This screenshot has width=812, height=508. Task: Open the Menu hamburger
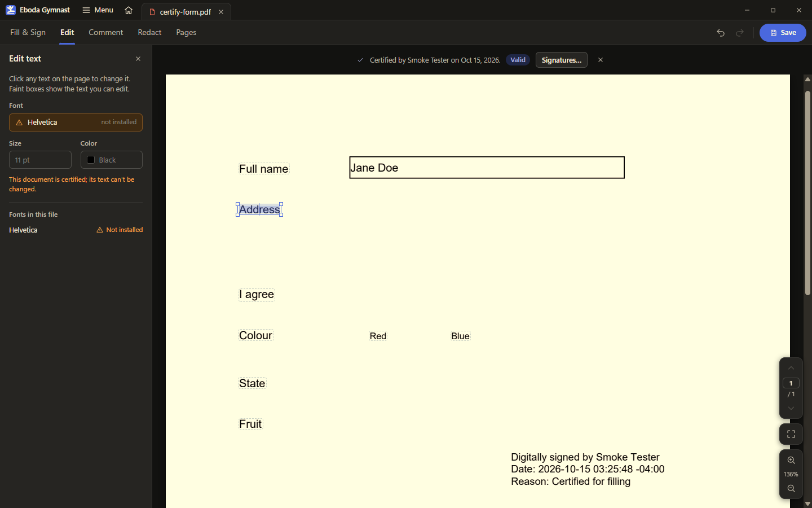pos(98,10)
